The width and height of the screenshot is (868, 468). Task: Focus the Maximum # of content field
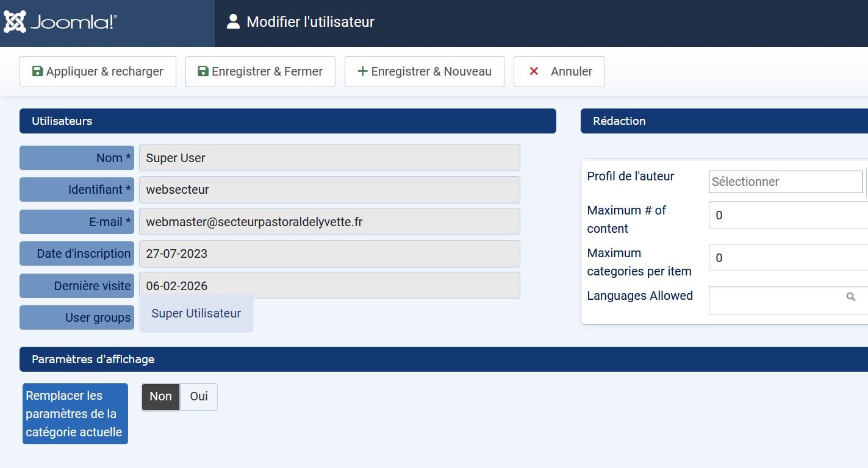pos(787,215)
